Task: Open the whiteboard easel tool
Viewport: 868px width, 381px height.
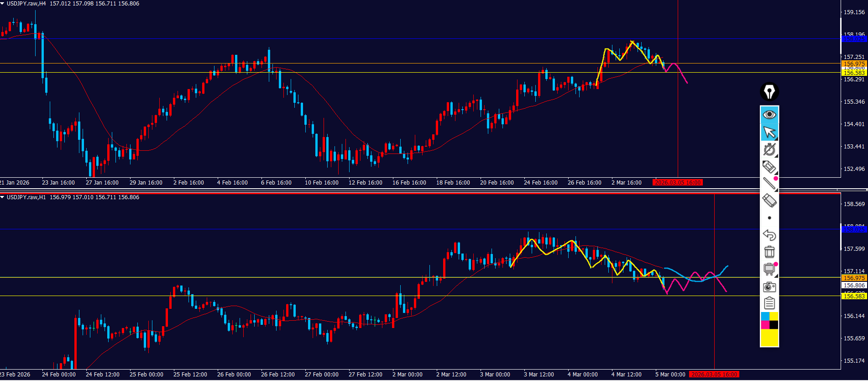Action: 769,269
